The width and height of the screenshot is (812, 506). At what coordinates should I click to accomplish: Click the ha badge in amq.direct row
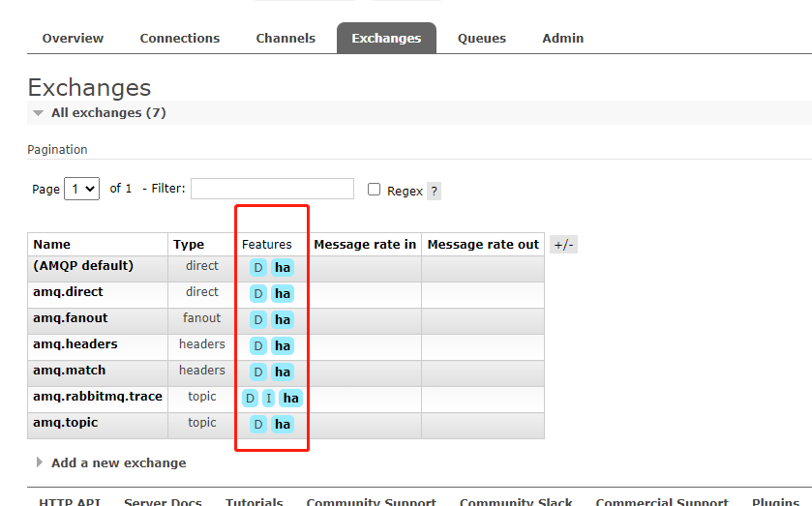[283, 294]
